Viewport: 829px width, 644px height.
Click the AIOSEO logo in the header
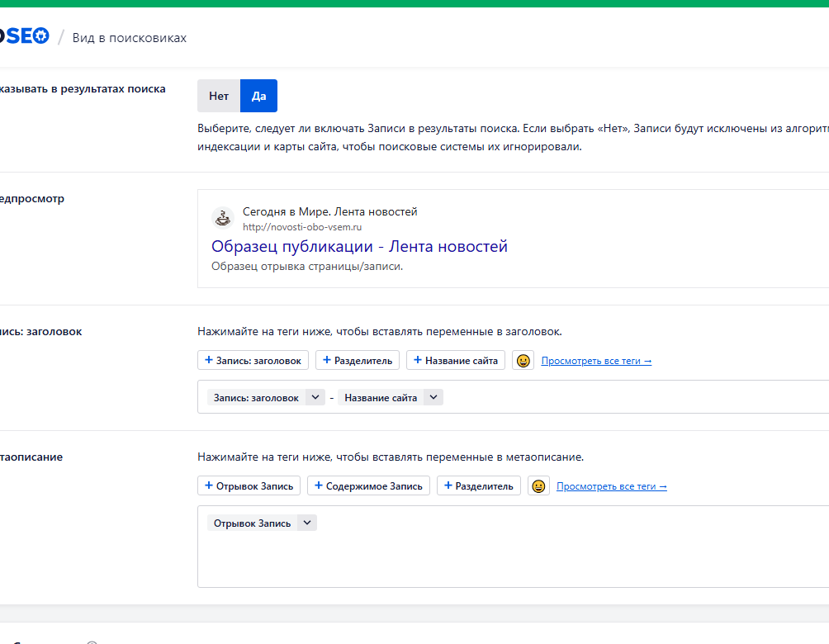click(25, 36)
